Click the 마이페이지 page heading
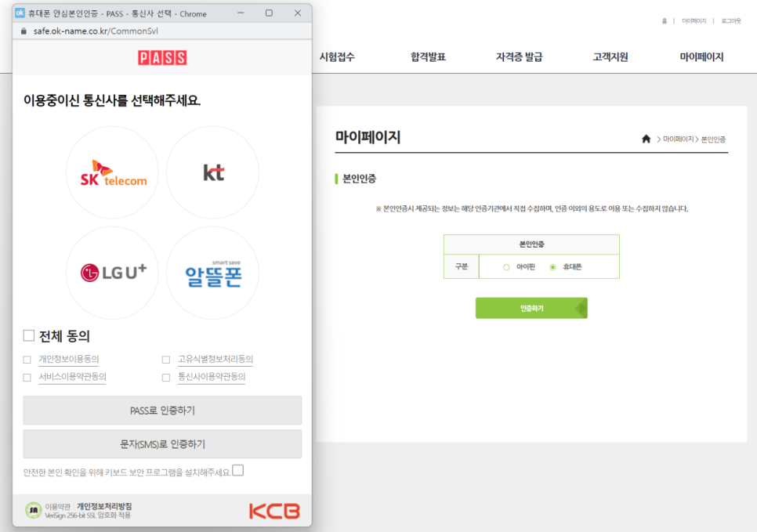 [x=368, y=137]
